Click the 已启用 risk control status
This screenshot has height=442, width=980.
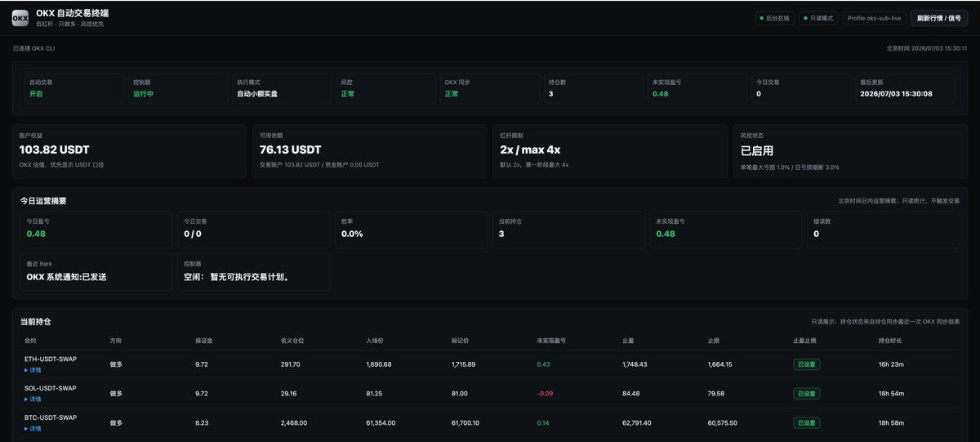coord(756,150)
